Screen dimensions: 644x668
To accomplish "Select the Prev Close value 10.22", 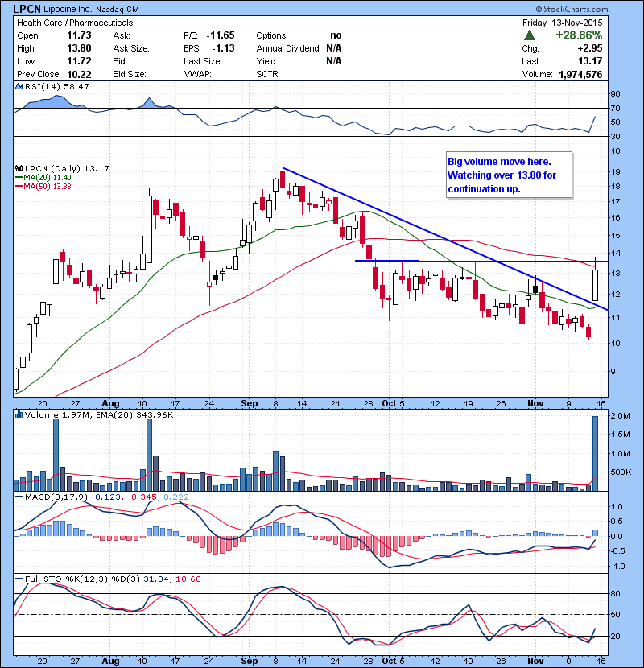I will 79,74.
